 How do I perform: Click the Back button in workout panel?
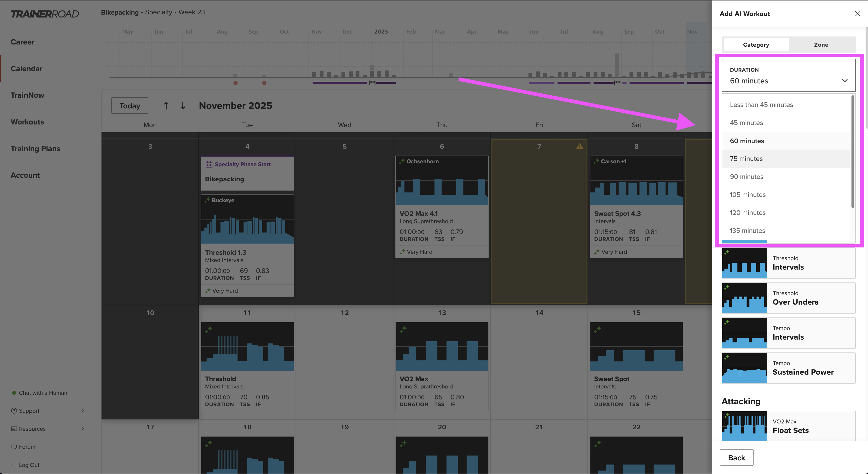pyautogui.click(x=736, y=457)
